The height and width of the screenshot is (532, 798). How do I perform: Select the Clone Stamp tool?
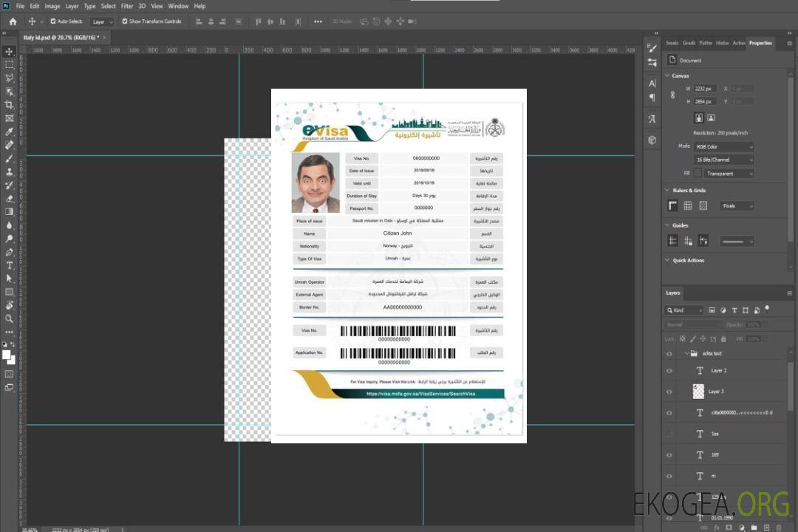(9, 172)
